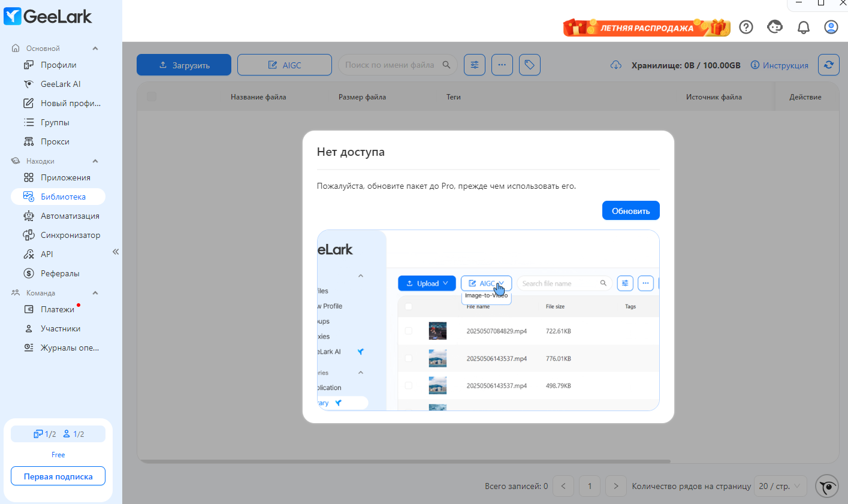848x504 pixels.
Task: Open the 20 / стр. rows dropdown
Action: (780, 486)
